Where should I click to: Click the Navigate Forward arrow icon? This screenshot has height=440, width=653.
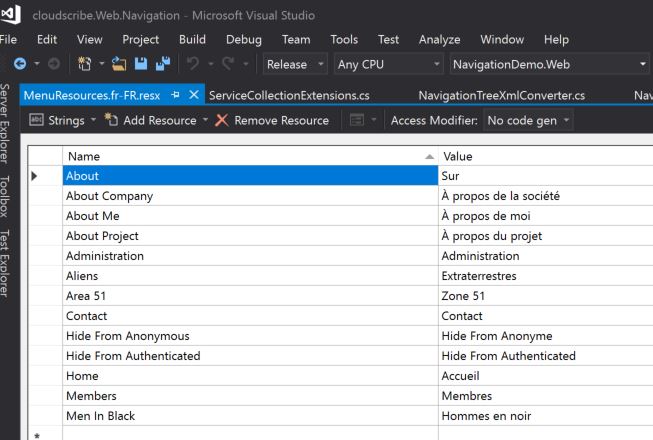[54, 64]
